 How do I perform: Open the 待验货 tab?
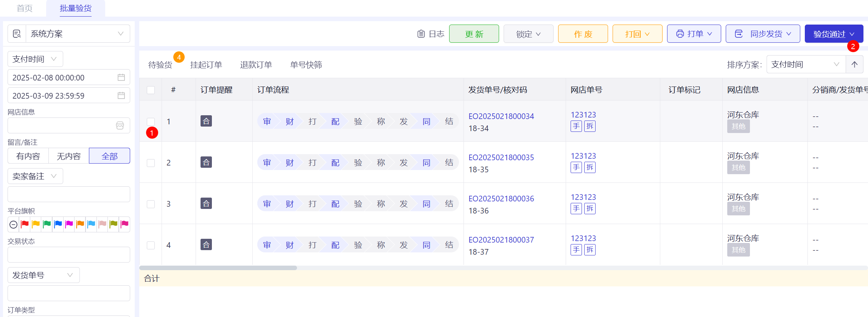160,65
